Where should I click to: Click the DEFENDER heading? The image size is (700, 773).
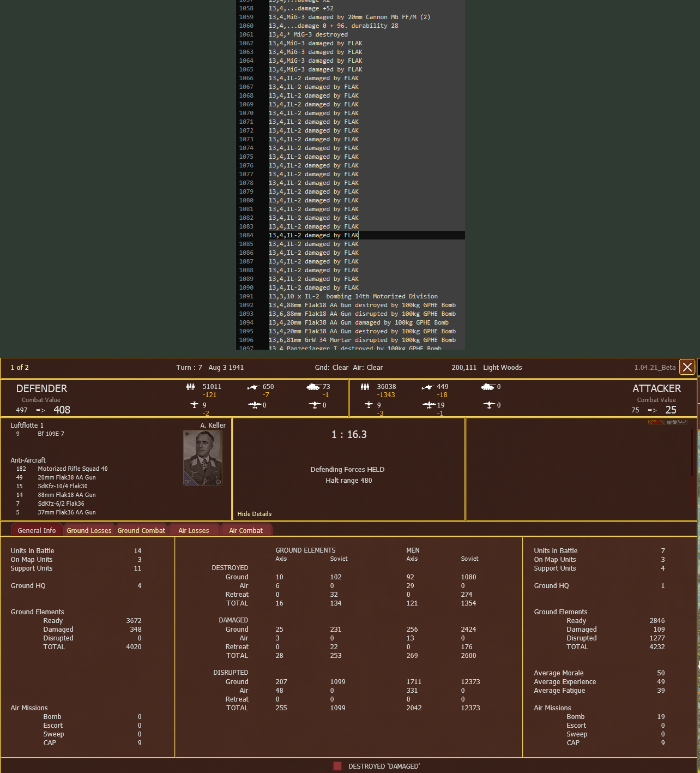click(x=41, y=388)
